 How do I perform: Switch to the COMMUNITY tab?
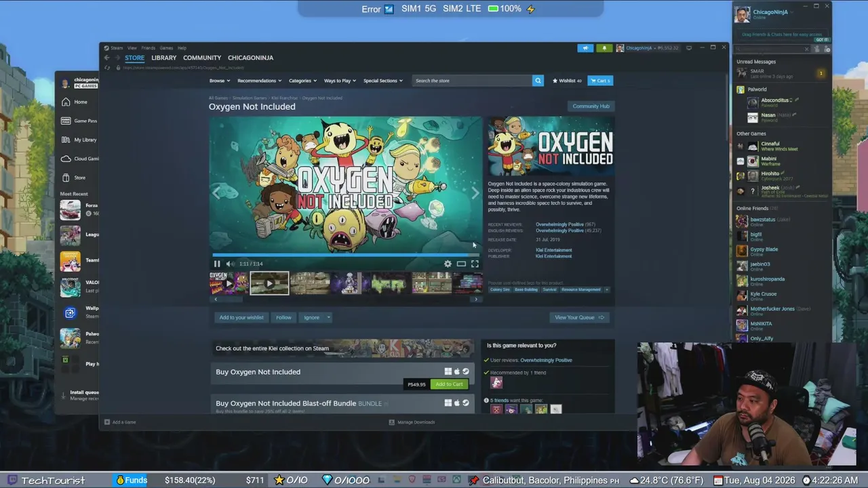[202, 58]
